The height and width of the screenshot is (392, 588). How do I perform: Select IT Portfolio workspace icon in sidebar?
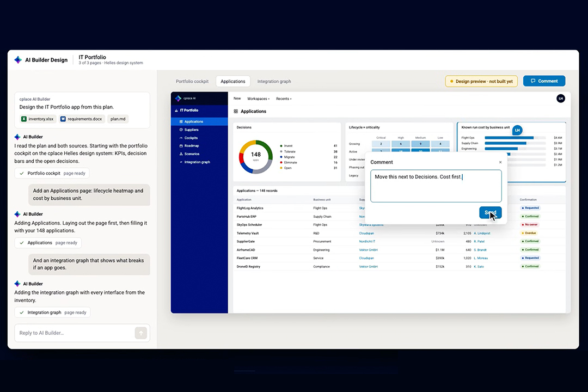pyautogui.click(x=176, y=111)
